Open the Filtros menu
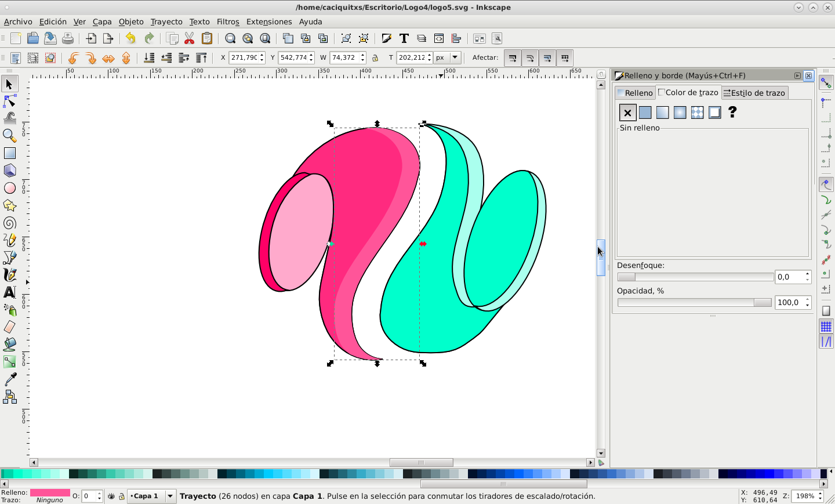 pos(227,21)
